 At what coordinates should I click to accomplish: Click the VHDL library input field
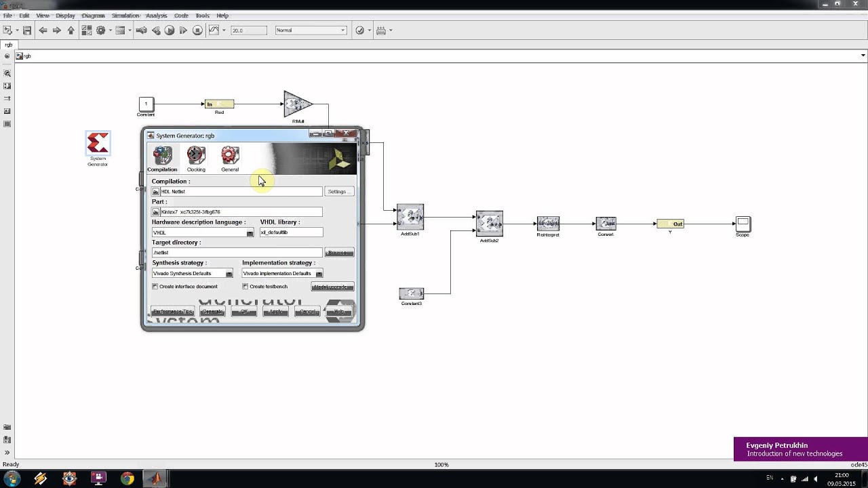click(x=291, y=232)
